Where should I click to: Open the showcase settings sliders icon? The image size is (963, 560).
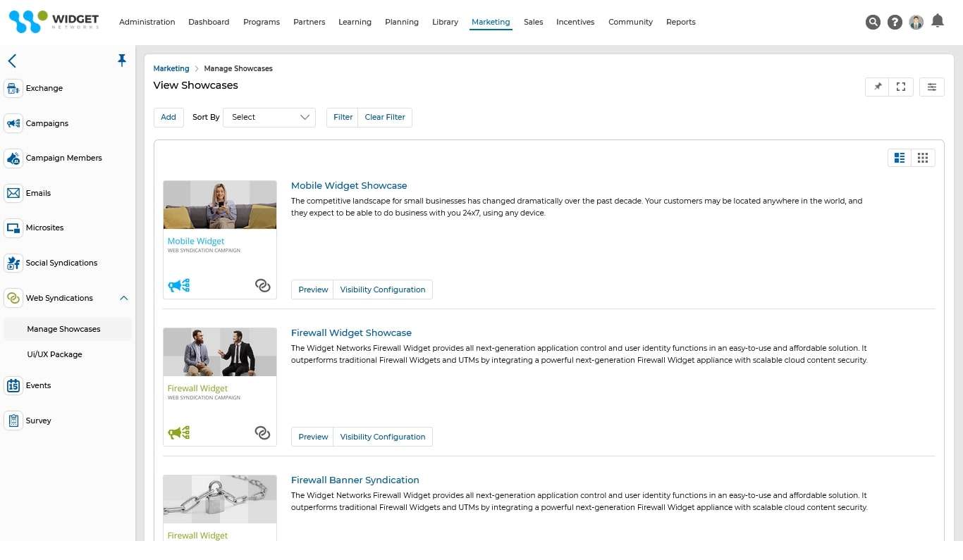pos(931,87)
